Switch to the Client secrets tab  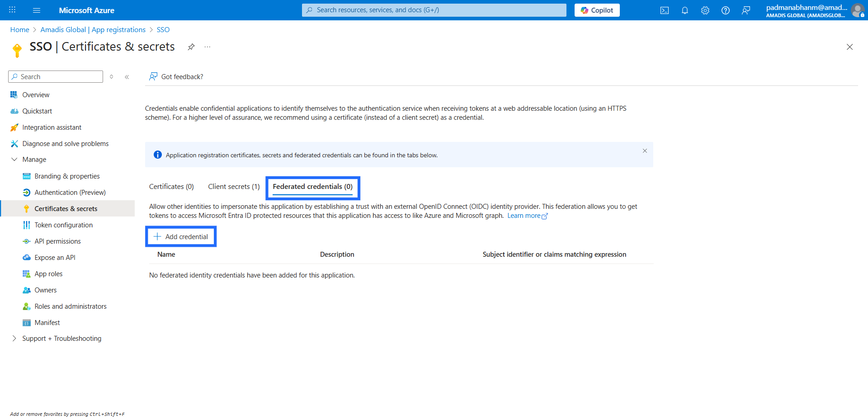point(234,187)
